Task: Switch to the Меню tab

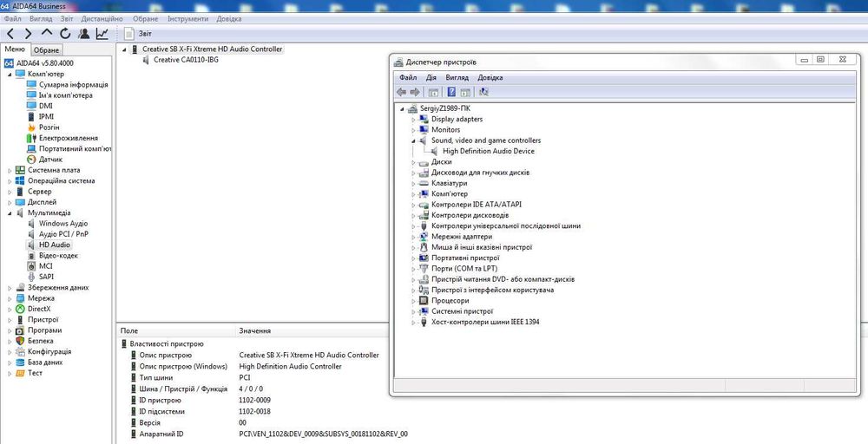Action: (15, 49)
